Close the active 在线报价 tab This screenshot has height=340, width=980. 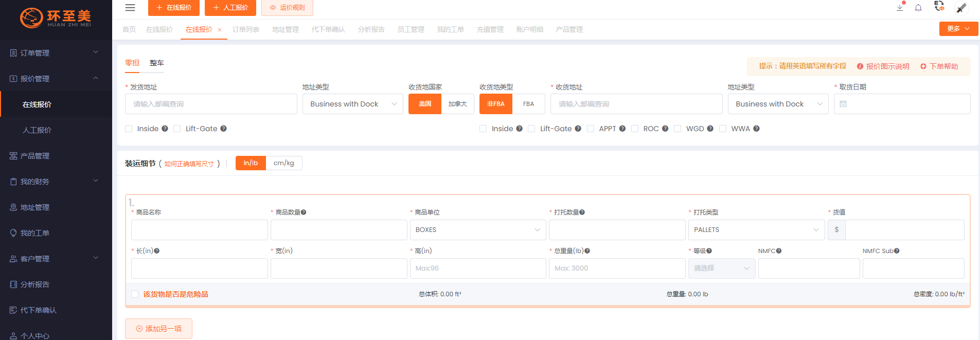pyautogui.click(x=220, y=30)
